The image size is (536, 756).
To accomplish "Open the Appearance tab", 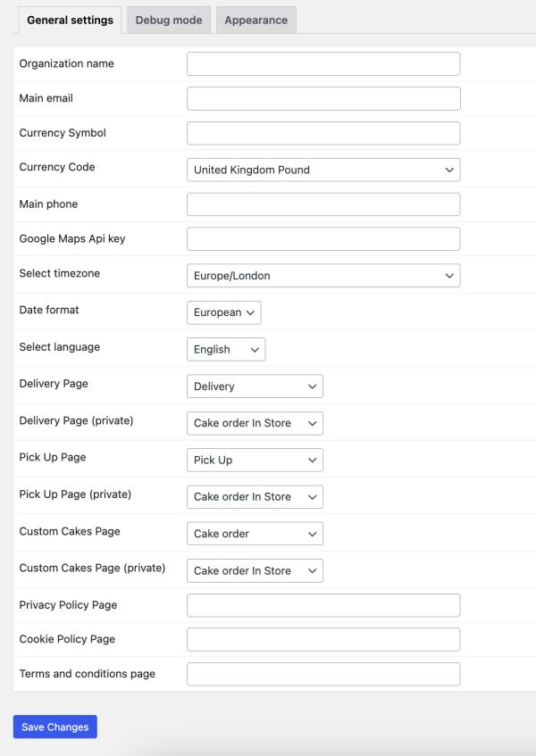I will [255, 19].
